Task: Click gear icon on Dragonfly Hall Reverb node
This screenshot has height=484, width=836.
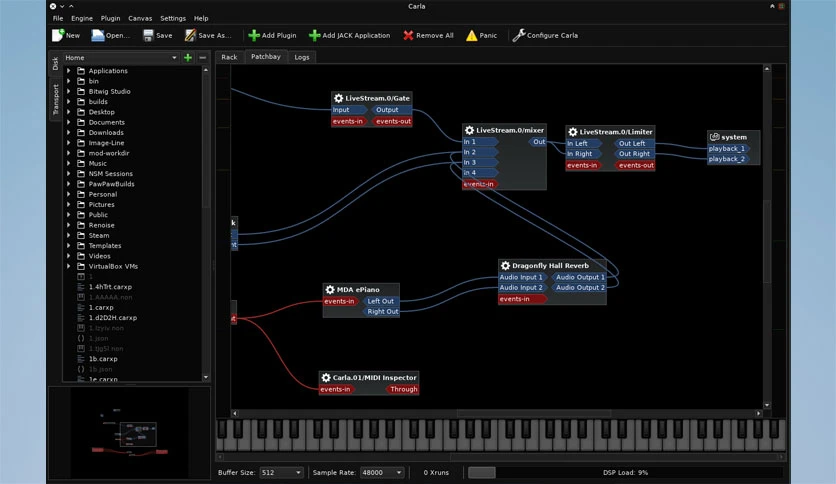Action: coord(505,265)
